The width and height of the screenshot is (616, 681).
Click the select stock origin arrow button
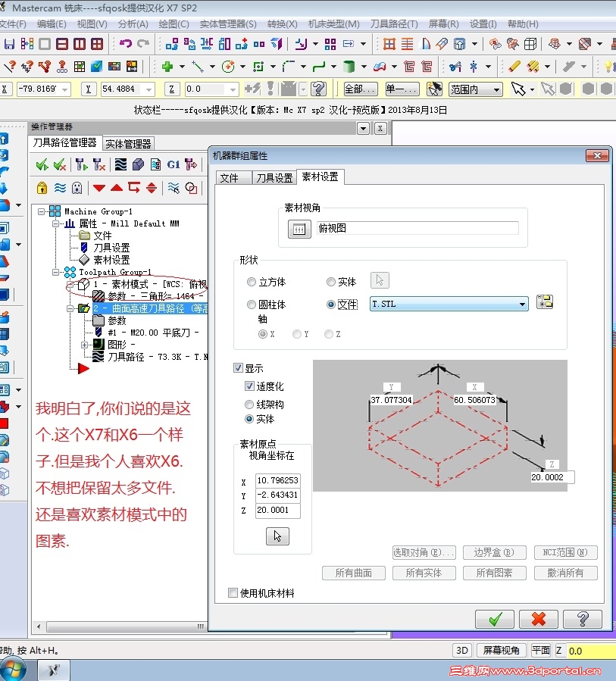pos(277,536)
